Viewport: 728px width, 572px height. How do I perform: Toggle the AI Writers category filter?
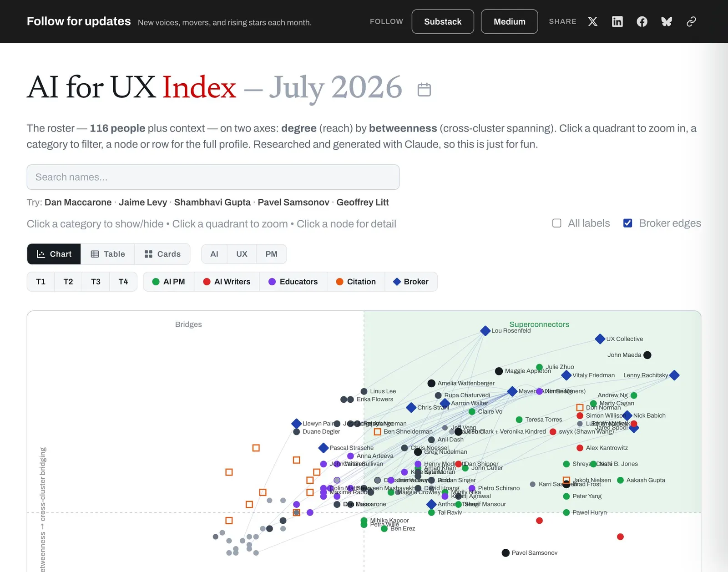point(227,282)
